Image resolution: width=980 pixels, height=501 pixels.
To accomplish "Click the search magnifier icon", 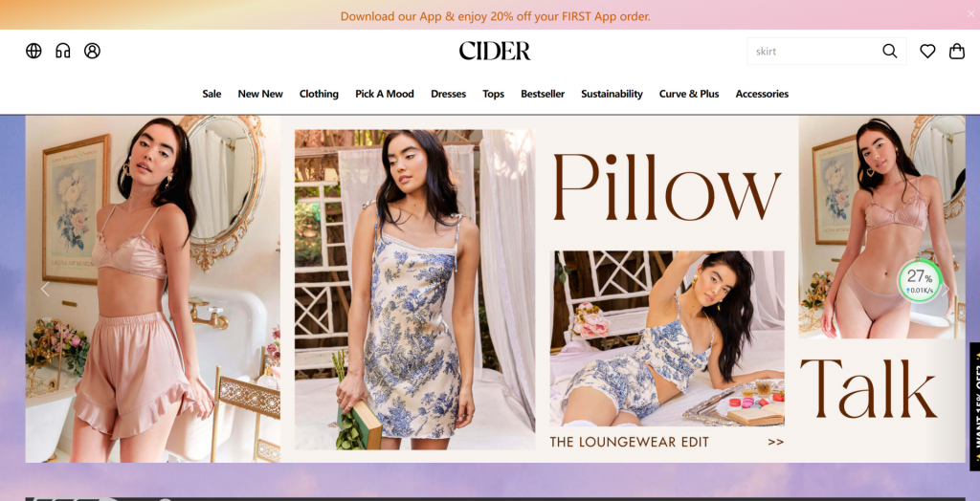I will (x=889, y=52).
